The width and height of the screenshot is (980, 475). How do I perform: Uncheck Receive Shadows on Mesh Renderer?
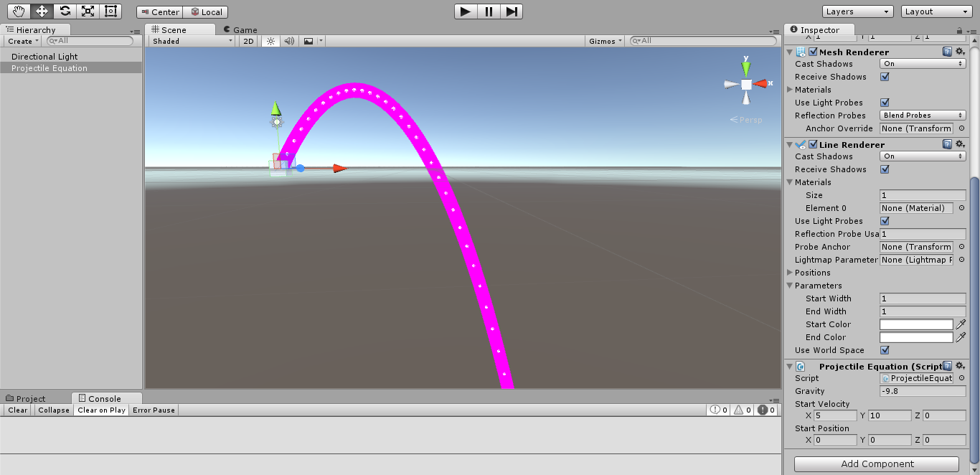[885, 77]
